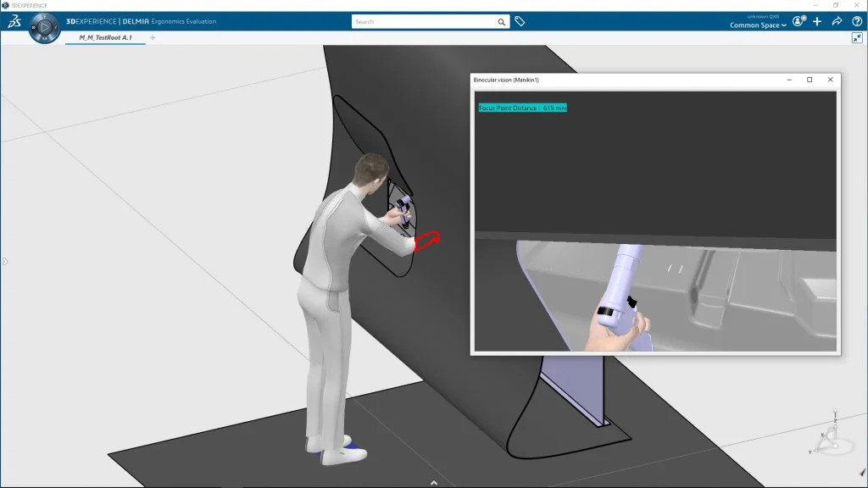Open the tag icon next to search

click(x=520, y=21)
